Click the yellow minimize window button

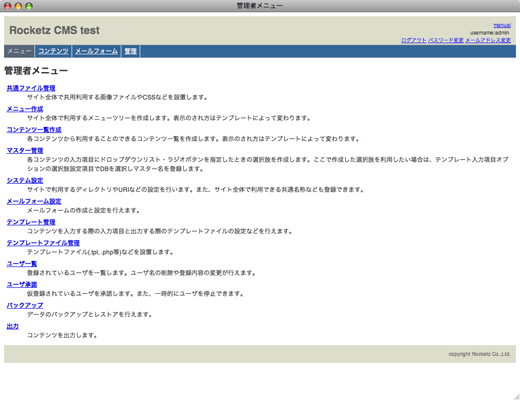pyautogui.click(x=18, y=6)
